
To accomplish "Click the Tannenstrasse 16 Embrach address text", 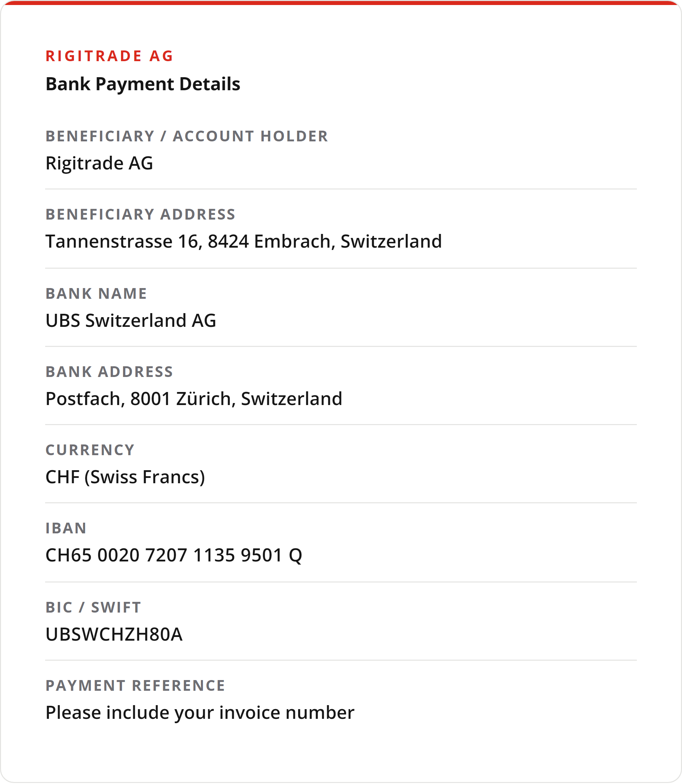I will pyautogui.click(x=244, y=242).
